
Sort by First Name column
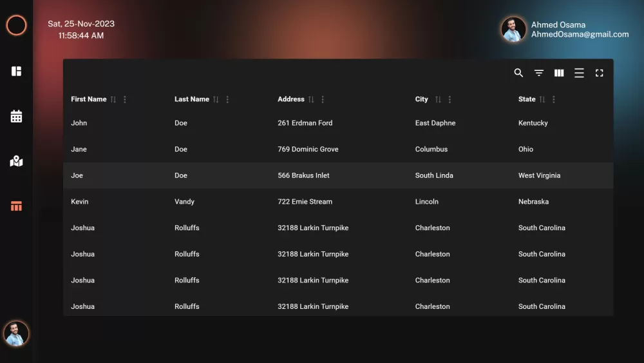(113, 99)
